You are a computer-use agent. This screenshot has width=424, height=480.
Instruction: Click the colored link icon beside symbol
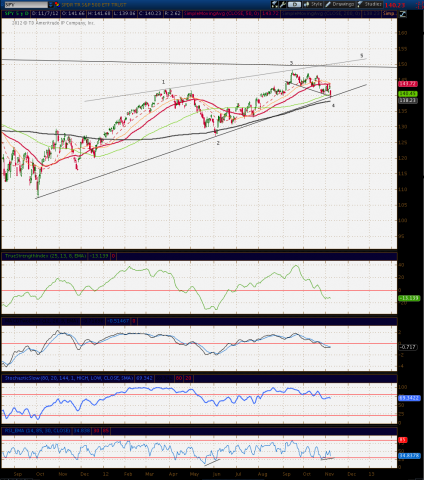click(57, 5)
